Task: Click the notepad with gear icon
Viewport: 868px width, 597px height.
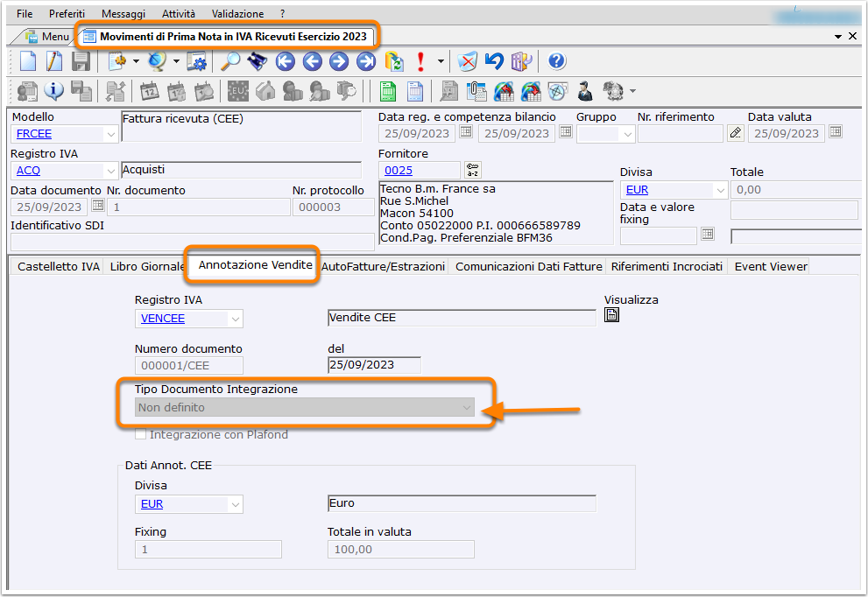Action: 116,61
